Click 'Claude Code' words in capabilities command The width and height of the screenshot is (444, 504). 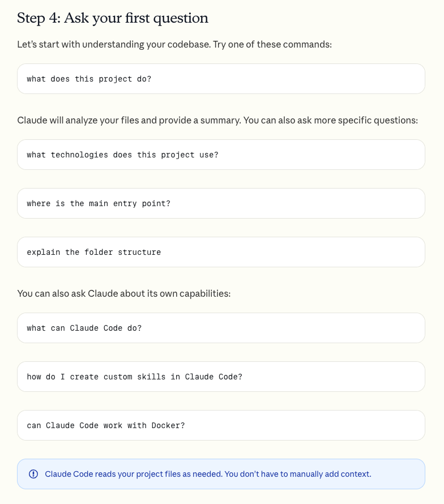point(96,328)
